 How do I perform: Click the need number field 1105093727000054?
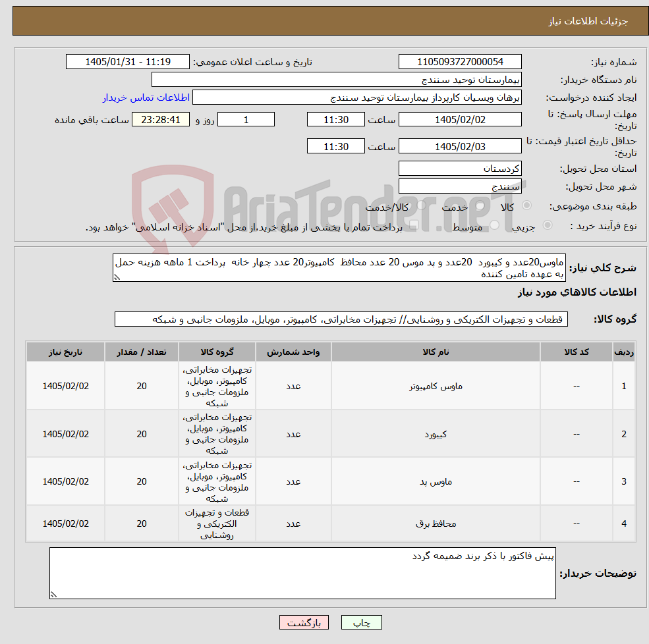click(x=460, y=62)
